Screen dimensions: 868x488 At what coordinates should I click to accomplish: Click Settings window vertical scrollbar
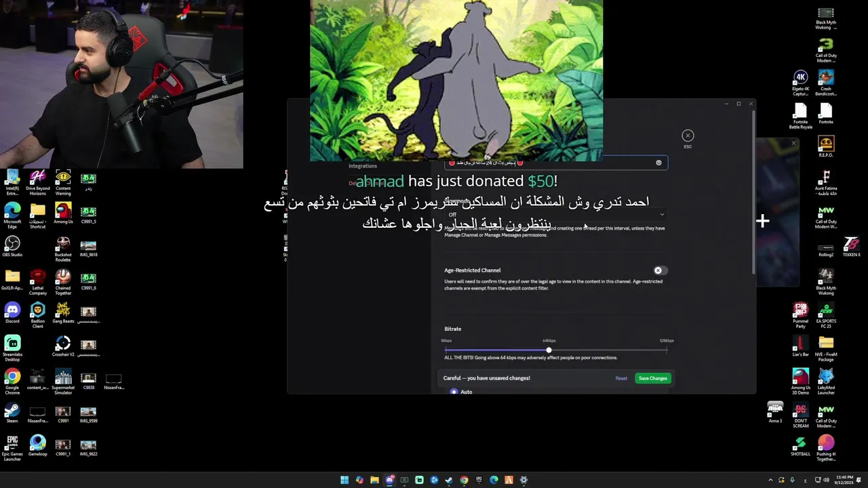coord(754,191)
